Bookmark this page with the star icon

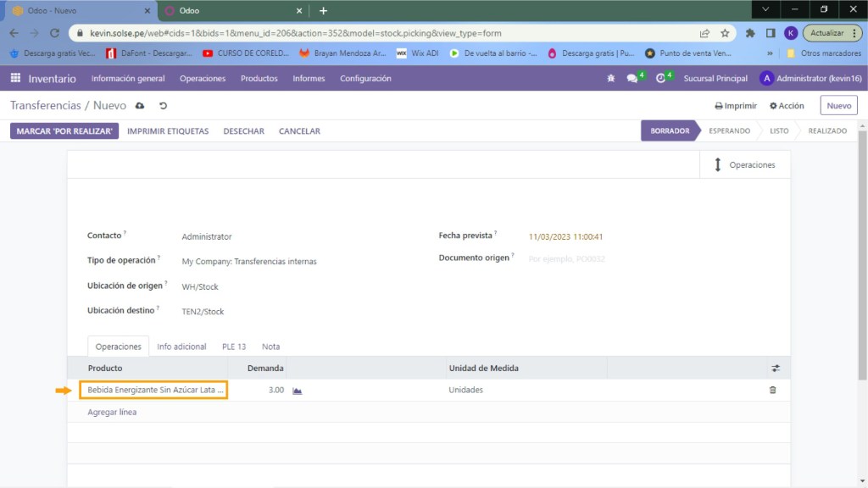coord(725,33)
